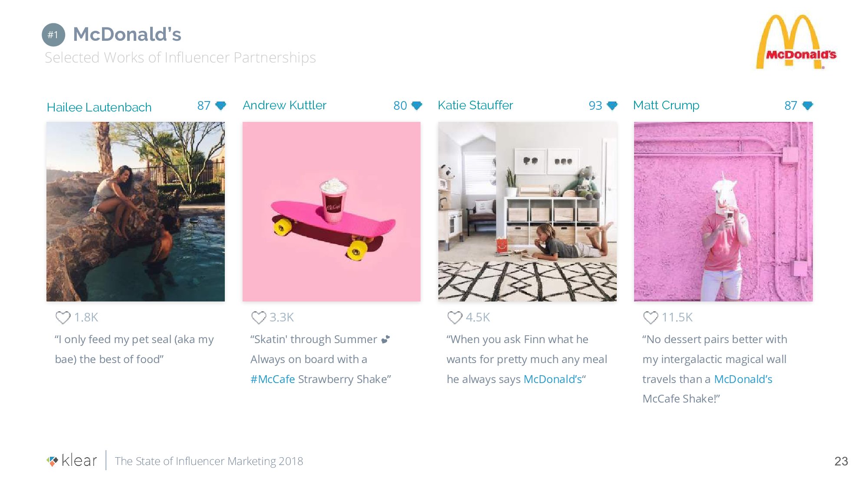The height and width of the screenshot is (488, 868).
Task: Select the Matt Crump name link
Action: 666,105
